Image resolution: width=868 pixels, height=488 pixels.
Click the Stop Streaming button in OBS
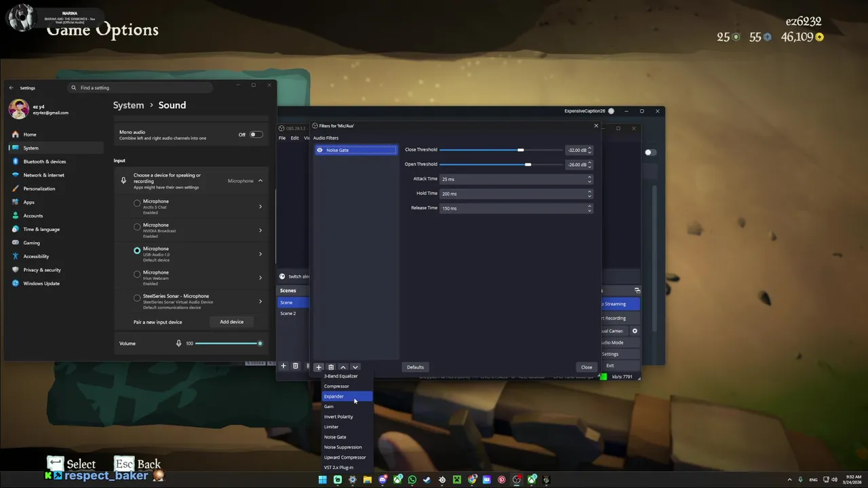[619, 304]
